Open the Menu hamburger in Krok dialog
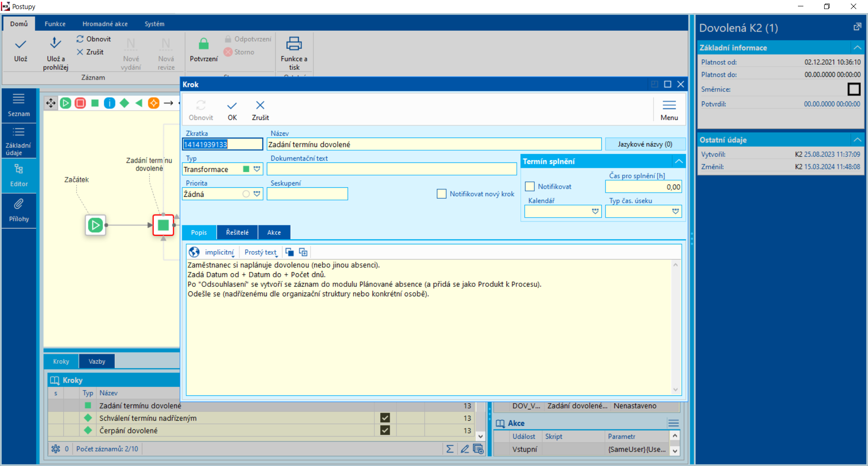Viewport: 868px width, 466px height. (x=669, y=106)
